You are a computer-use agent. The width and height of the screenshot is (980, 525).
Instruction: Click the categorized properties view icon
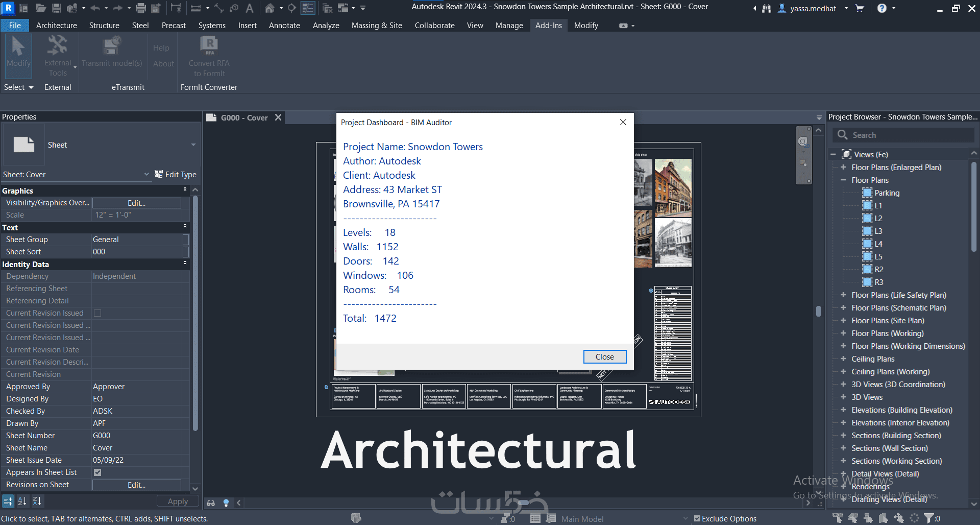8,502
